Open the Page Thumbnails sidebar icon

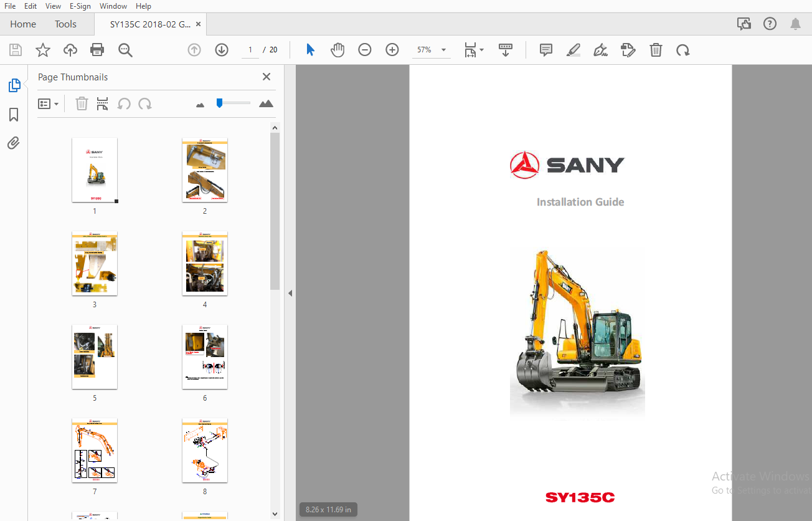[x=14, y=85]
